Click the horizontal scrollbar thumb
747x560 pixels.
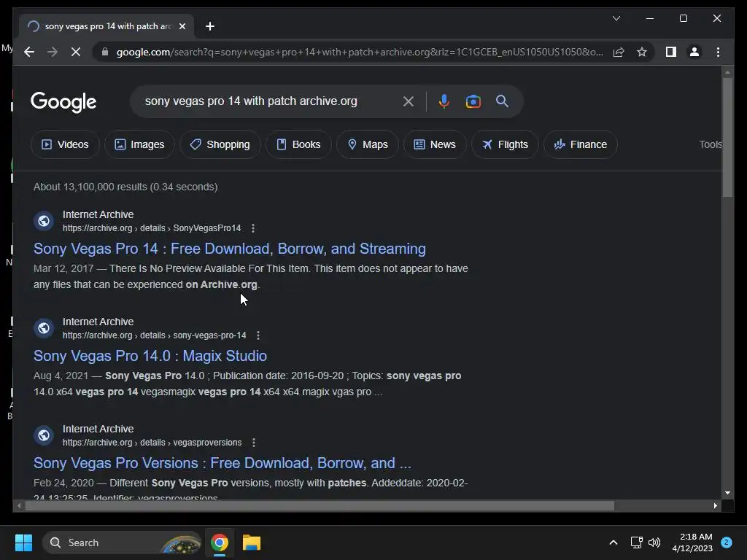pos(320,506)
